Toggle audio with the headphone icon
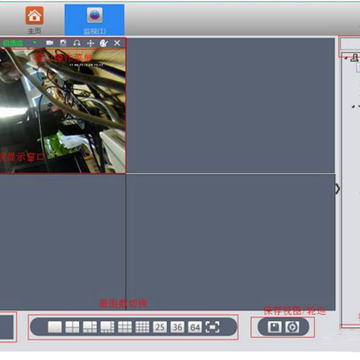The height and width of the screenshot is (360, 360). click(77, 43)
